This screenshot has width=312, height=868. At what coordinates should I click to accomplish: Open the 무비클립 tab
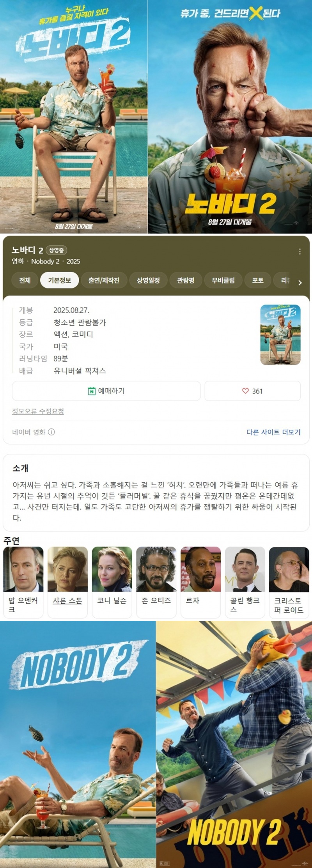tap(223, 280)
